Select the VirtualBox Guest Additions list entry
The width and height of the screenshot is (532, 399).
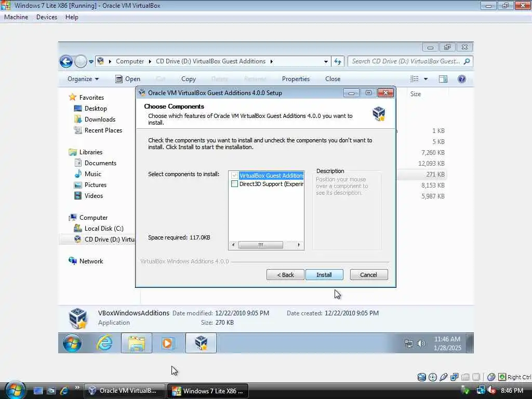tap(271, 176)
